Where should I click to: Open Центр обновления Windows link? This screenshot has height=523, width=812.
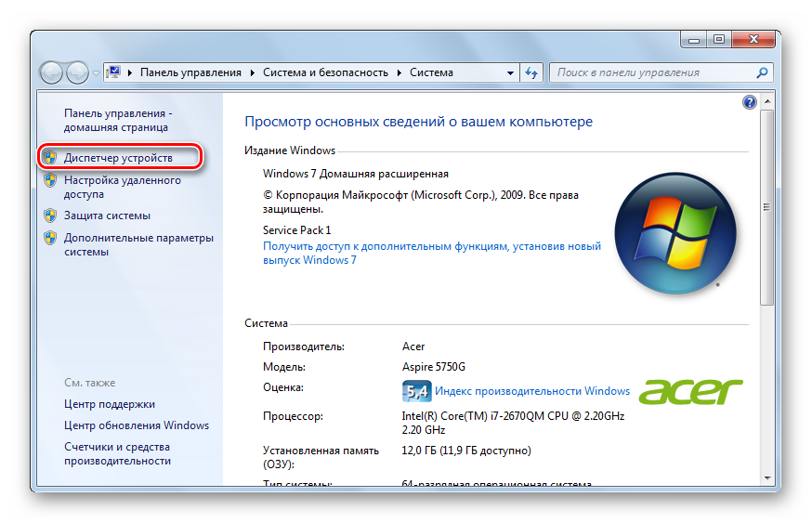pyautogui.click(x=137, y=425)
